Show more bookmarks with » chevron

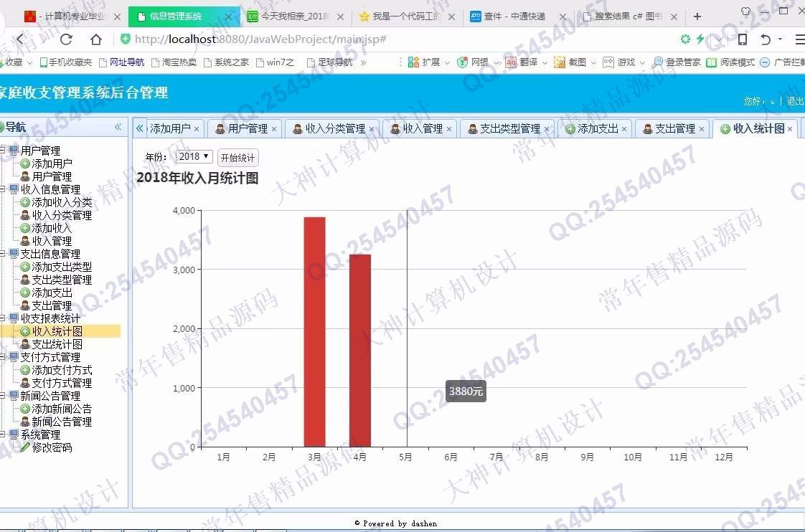(x=364, y=62)
